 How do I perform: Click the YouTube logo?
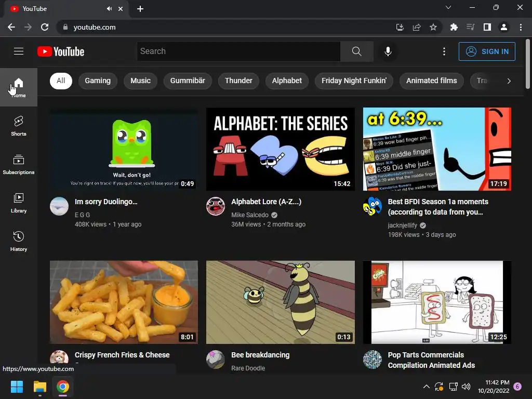pos(61,51)
